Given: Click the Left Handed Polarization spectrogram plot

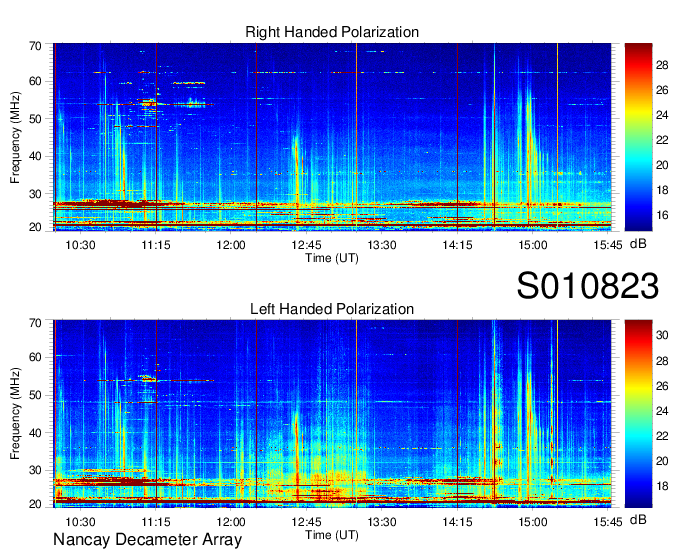Looking at the screenshot, I should click(332, 414).
